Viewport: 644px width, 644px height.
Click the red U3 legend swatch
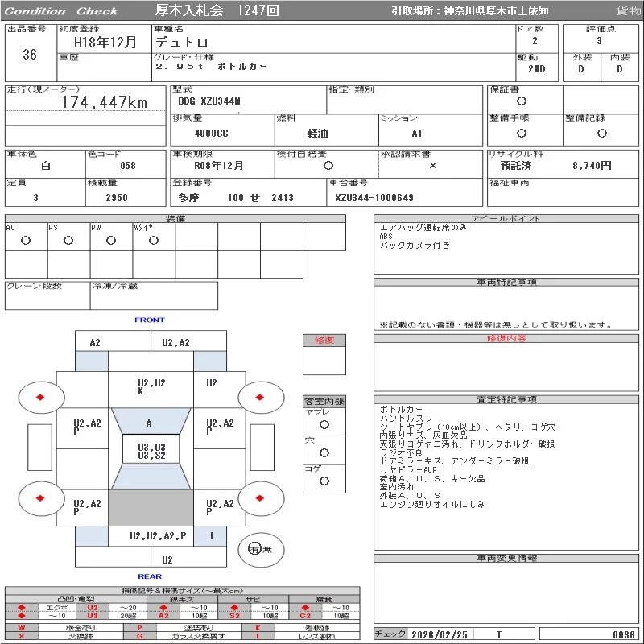click(x=93, y=616)
